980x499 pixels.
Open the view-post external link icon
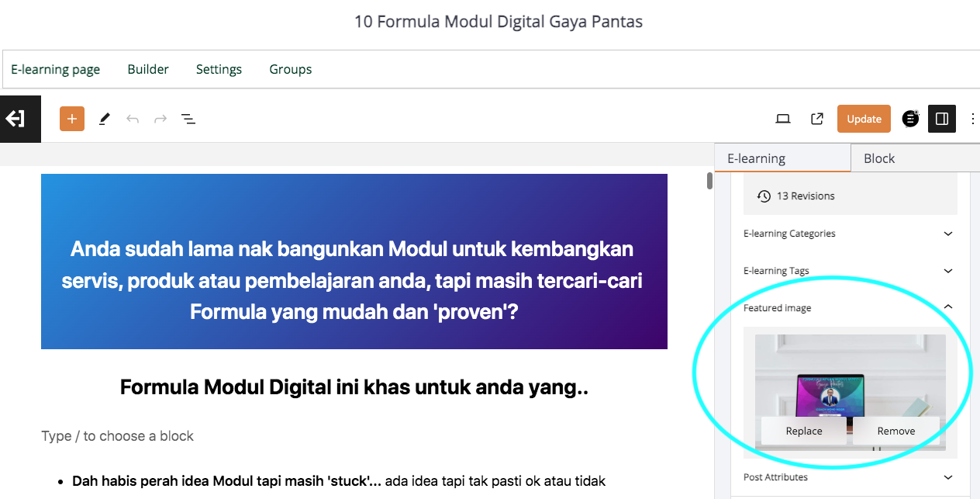[816, 119]
